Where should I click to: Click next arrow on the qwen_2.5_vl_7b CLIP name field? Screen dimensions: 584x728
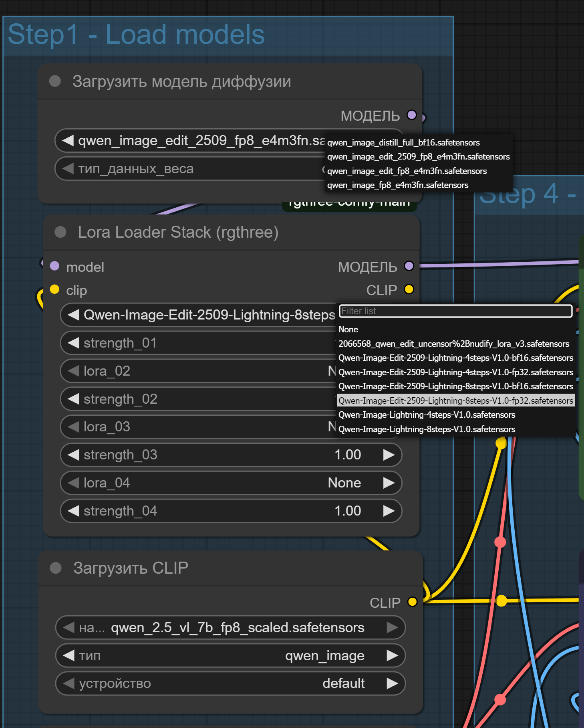coord(392,627)
